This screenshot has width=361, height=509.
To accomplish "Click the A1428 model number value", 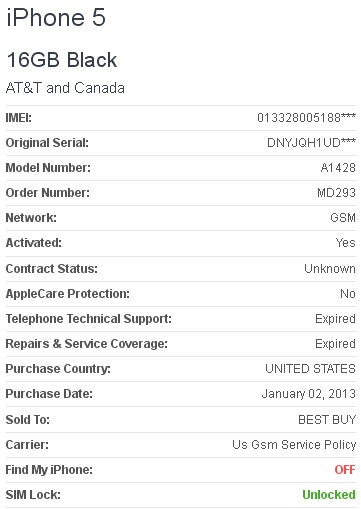I will [x=338, y=168].
